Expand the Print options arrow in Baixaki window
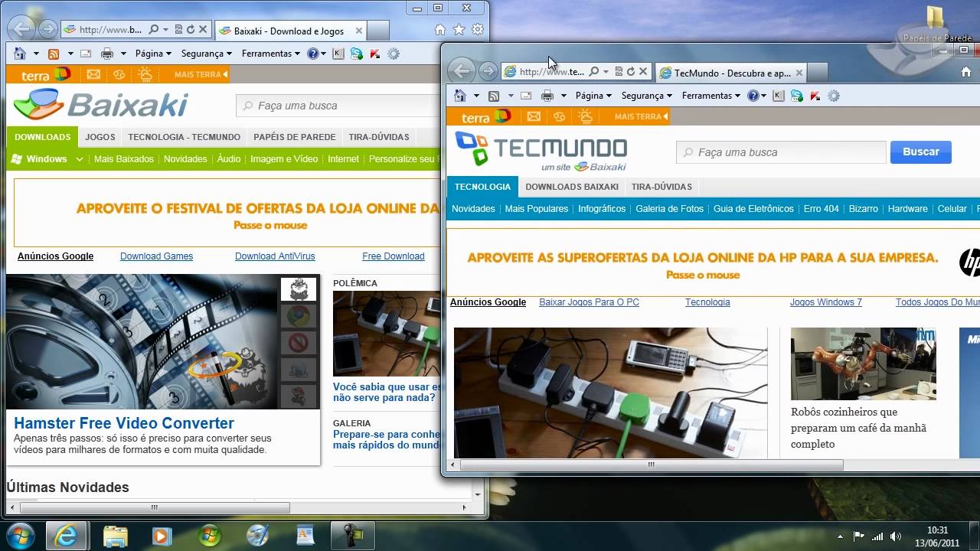The image size is (980, 551). point(123,54)
